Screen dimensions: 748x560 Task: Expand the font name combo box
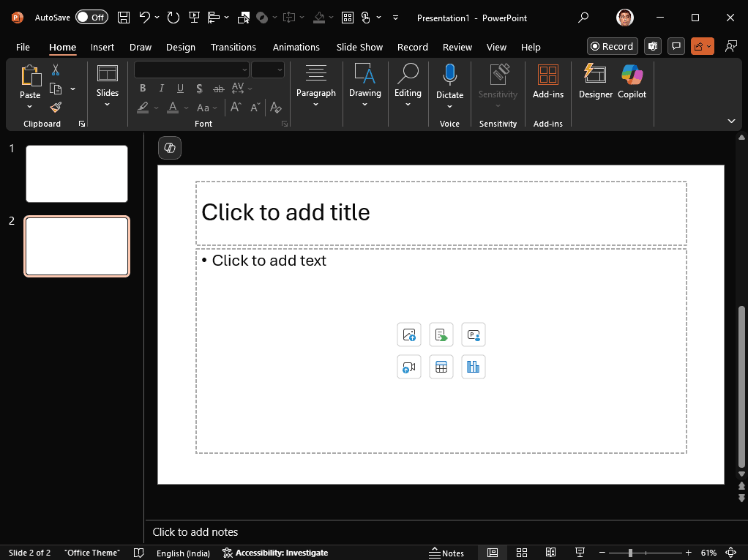pyautogui.click(x=244, y=70)
